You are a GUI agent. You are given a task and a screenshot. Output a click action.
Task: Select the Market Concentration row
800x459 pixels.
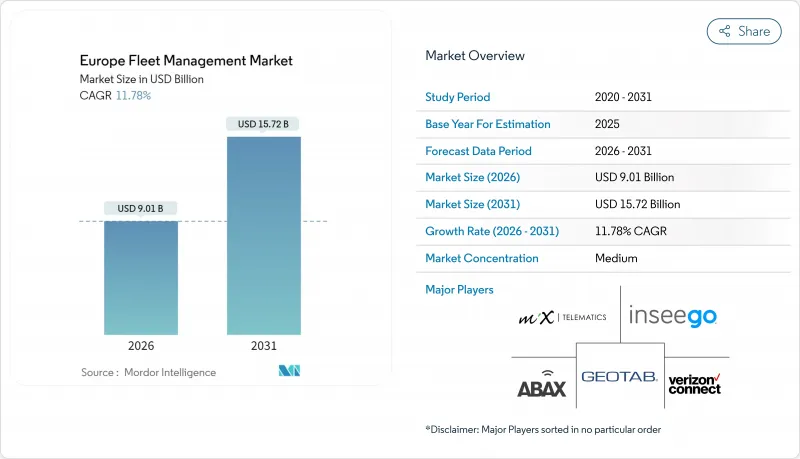(600, 258)
